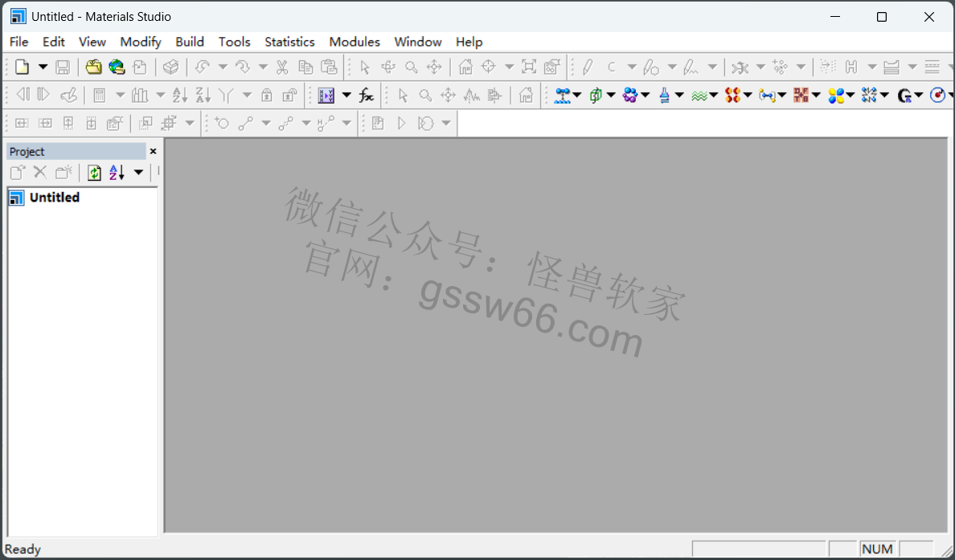
Task: Click the Redo arrow icon
Action: (243, 67)
